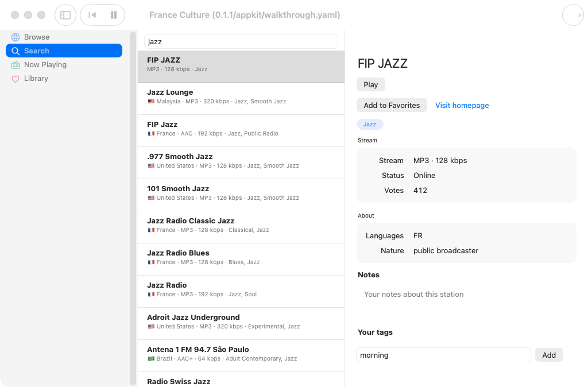This screenshot has height=387, width=588.
Task: Click the France flag on Jazz Radio Blues
Action: (151, 262)
